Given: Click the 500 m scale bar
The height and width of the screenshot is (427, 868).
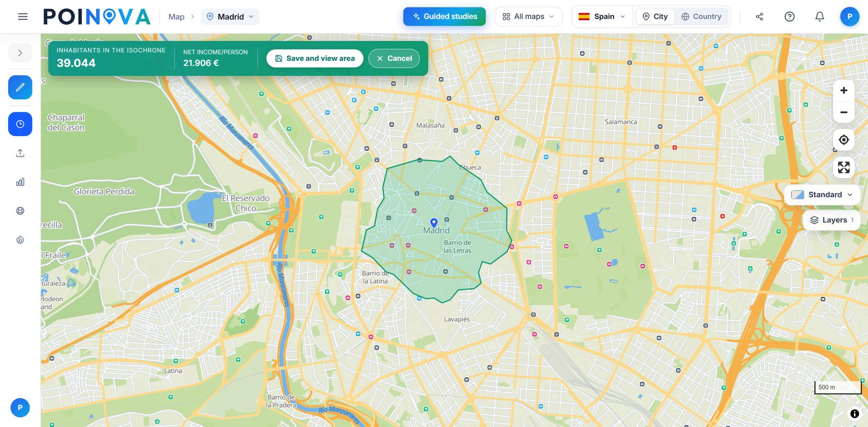Looking at the screenshot, I should pos(838,387).
